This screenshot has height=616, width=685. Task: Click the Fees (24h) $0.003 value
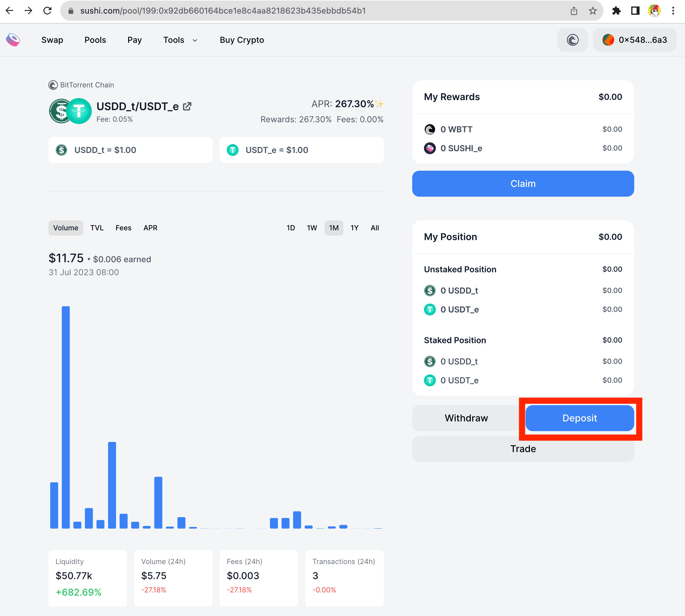click(x=243, y=576)
